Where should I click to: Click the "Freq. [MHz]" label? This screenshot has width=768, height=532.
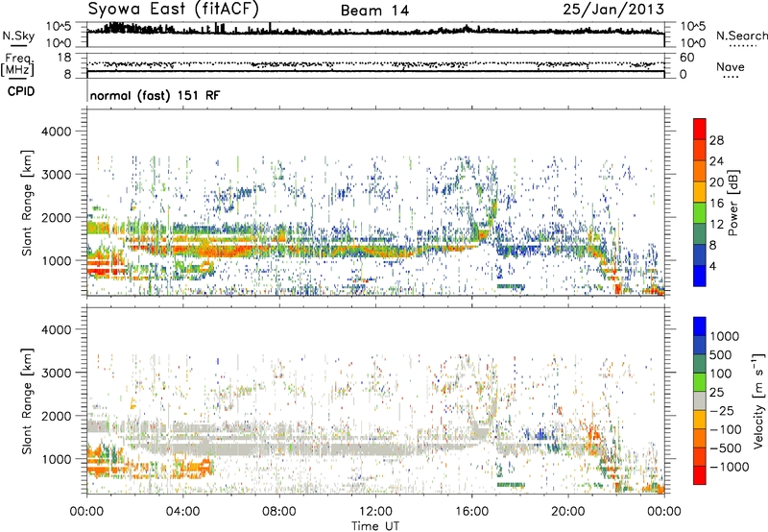(x=17, y=65)
